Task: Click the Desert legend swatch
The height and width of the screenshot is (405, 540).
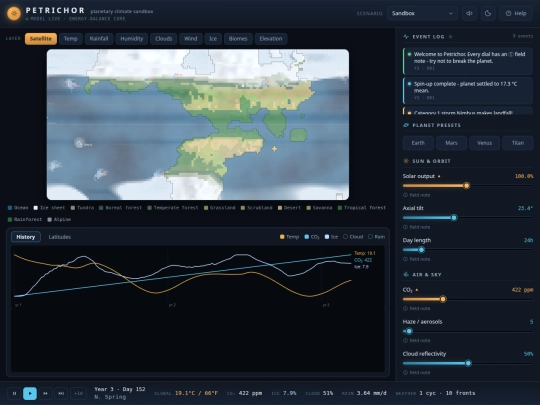Action: tap(280, 208)
